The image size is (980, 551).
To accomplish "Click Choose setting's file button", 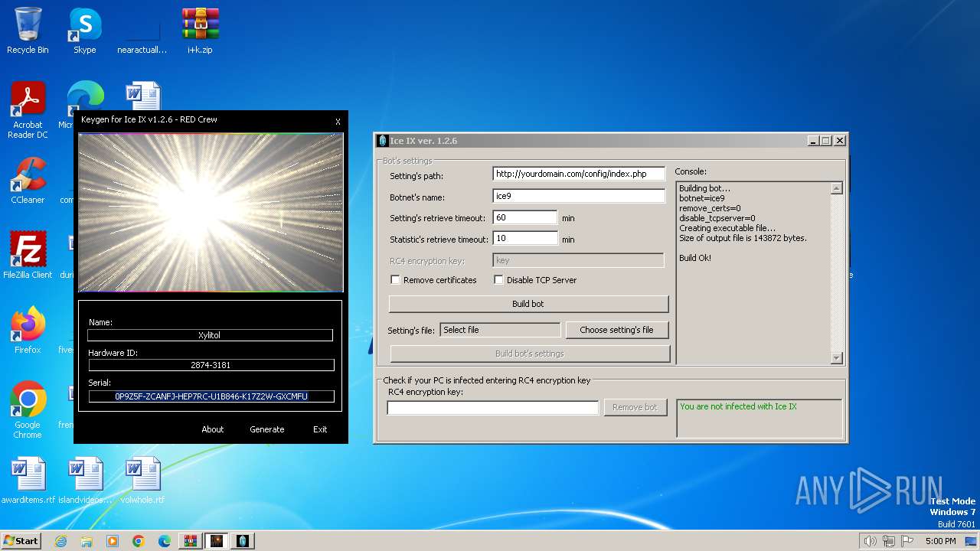I will click(616, 330).
